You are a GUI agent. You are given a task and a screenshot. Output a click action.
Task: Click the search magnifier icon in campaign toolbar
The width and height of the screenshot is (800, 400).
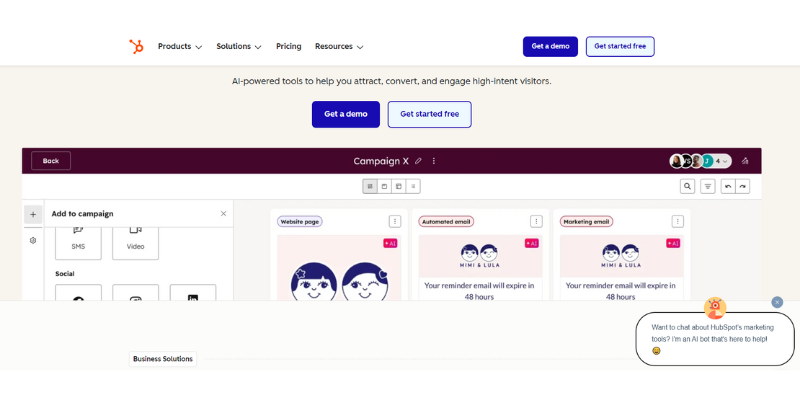(x=687, y=186)
